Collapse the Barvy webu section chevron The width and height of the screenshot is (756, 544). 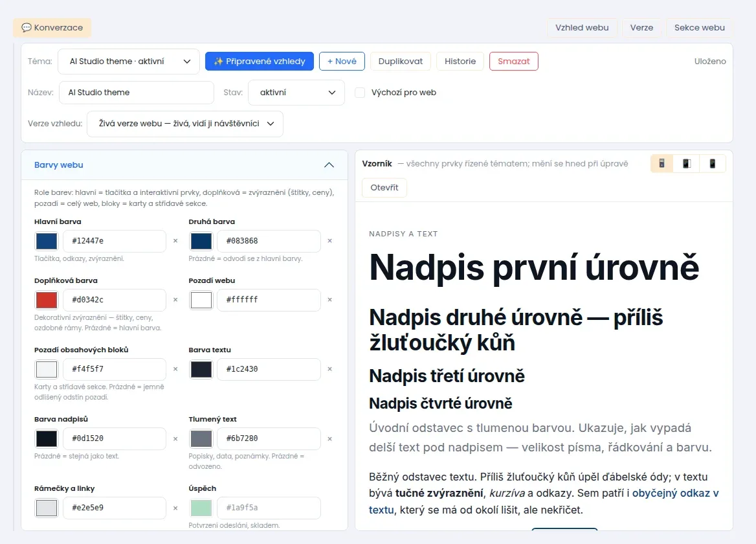pos(329,165)
